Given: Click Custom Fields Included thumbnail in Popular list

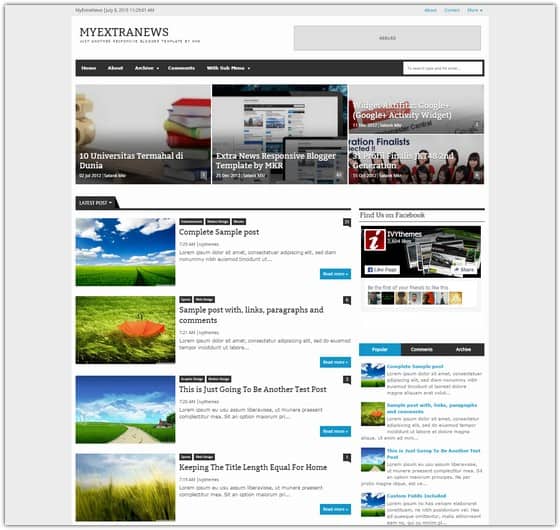Looking at the screenshot, I should click(372, 505).
